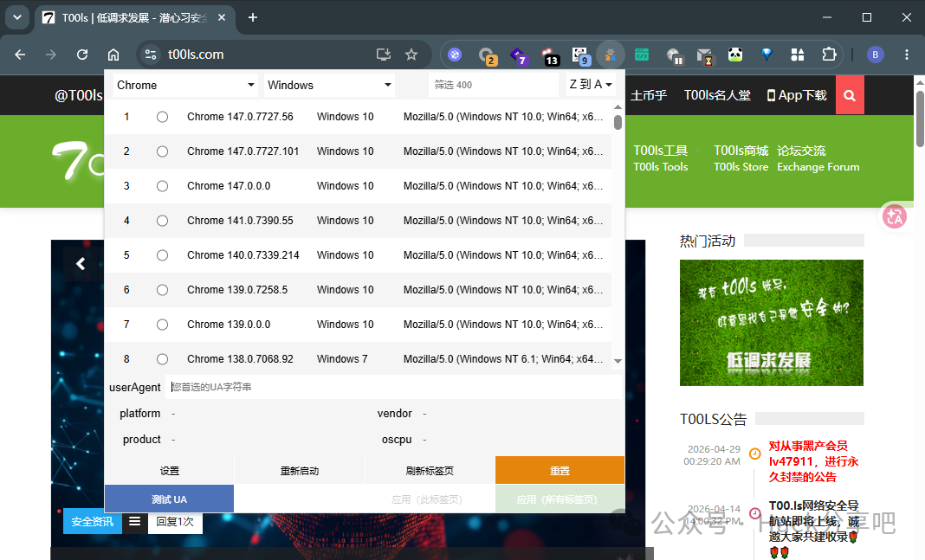Screen dimensions: 925x560
Task: Open the Chrome profile avatar B
Action: (x=875, y=55)
